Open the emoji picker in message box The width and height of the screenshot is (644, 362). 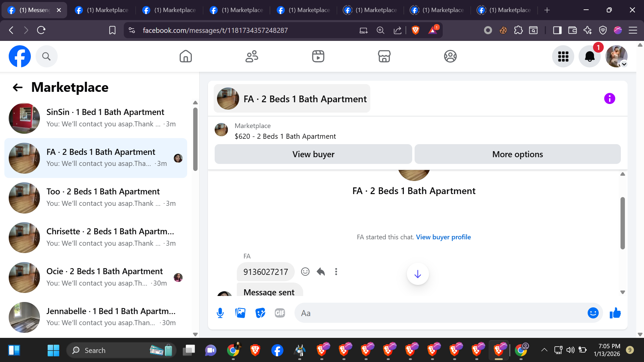(x=593, y=313)
